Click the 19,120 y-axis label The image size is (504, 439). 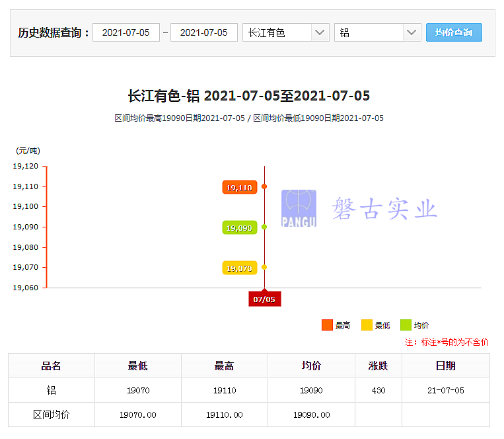tap(25, 166)
